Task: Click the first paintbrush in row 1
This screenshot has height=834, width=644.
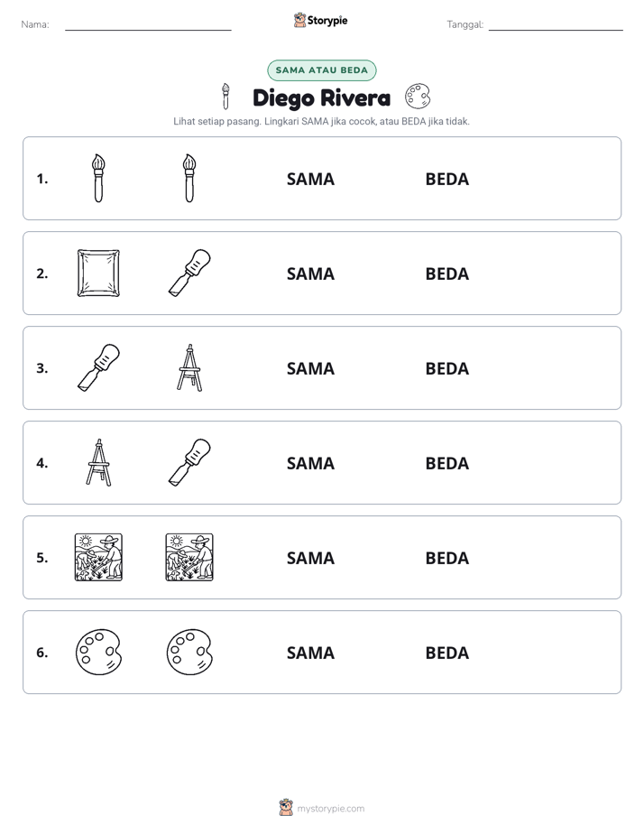Action: point(98,178)
